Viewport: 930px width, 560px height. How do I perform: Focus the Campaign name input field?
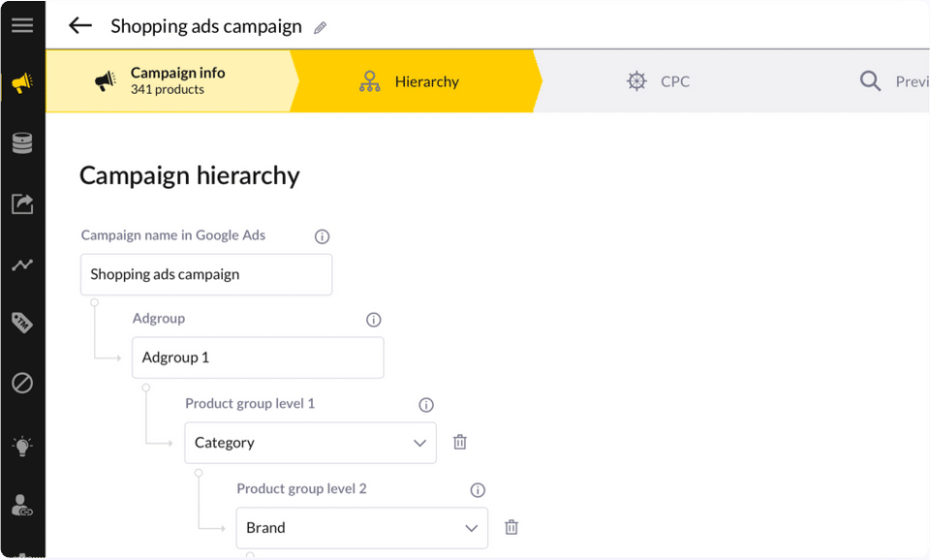206,274
